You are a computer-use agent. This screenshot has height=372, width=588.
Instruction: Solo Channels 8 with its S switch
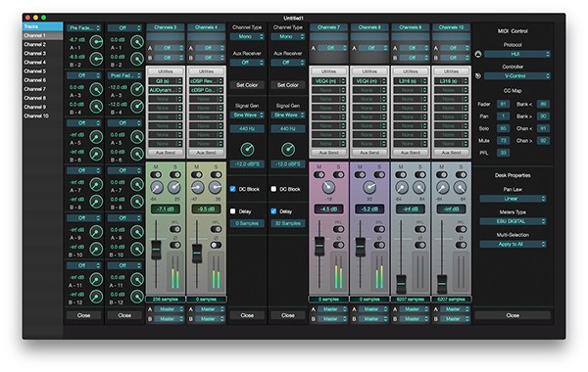click(379, 174)
